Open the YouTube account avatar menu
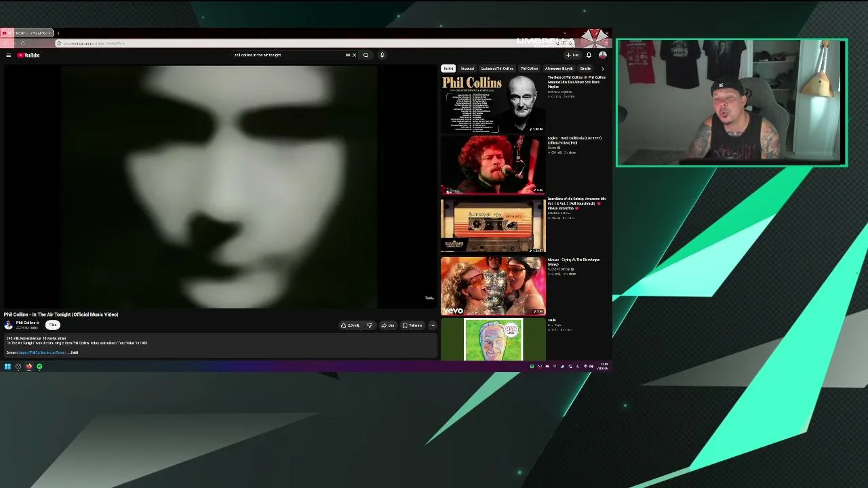The image size is (868, 488). pos(602,55)
